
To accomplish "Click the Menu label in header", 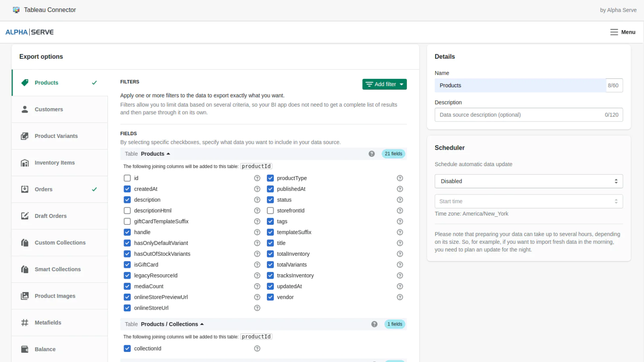I will [628, 32].
